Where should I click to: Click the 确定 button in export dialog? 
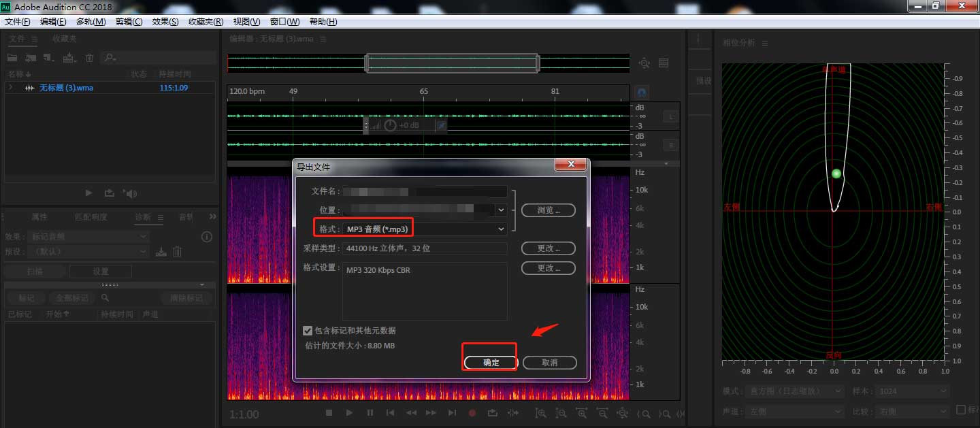point(489,362)
